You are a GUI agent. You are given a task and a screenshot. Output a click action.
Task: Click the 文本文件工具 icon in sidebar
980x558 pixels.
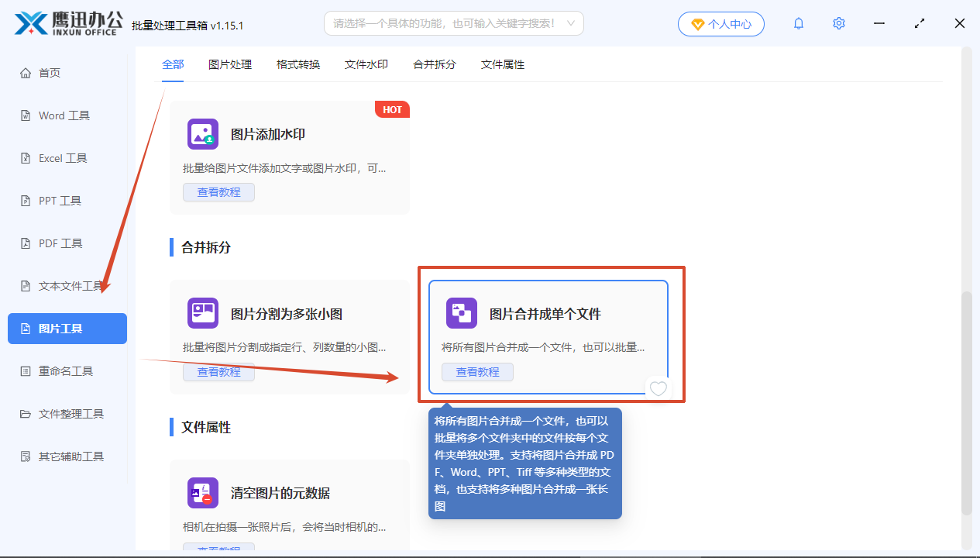click(26, 286)
